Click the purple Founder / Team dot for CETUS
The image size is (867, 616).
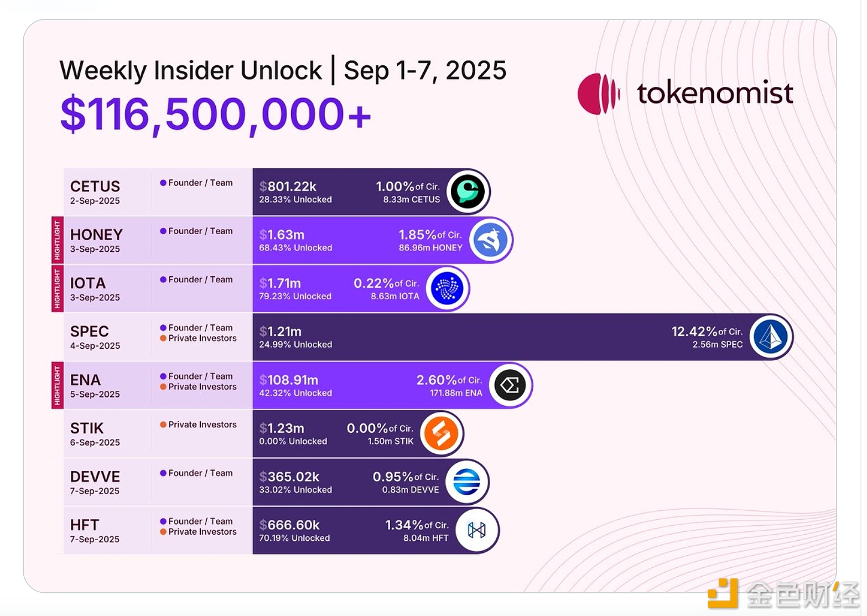(x=163, y=183)
